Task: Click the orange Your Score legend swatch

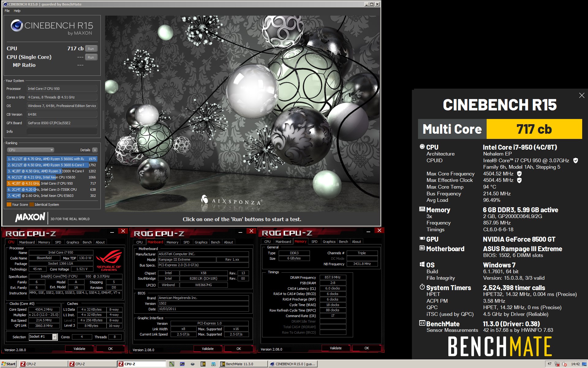Action: coord(9,205)
